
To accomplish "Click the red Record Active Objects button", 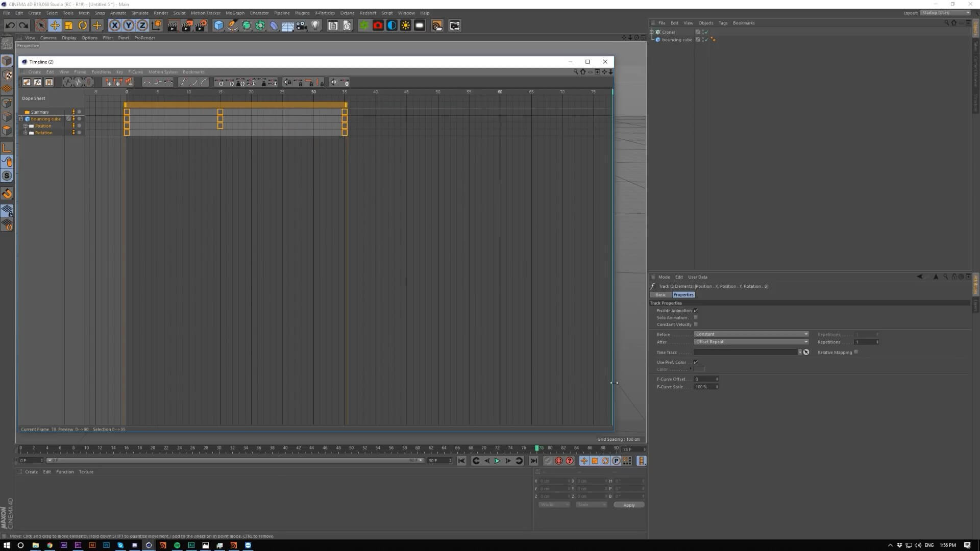I will click(x=558, y=461).
